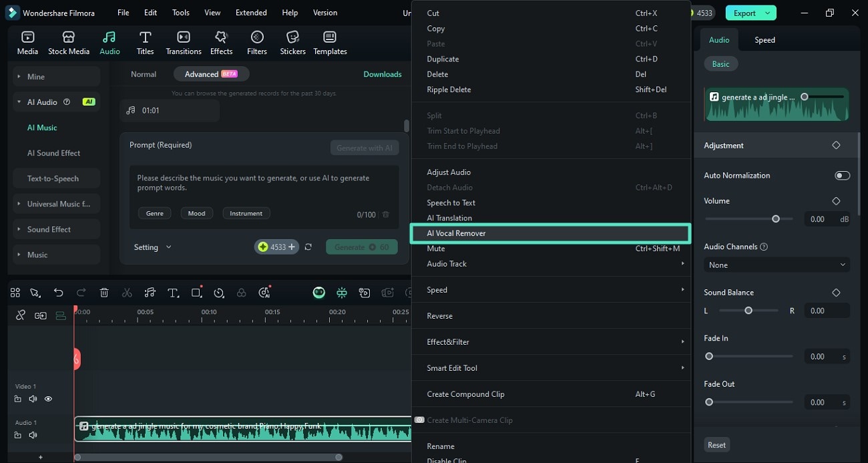Click the four-squares layout icon in timeline toolbar
Image resolution: width=868 pixels, height=463 pixels.
click(x=15, y=293)
